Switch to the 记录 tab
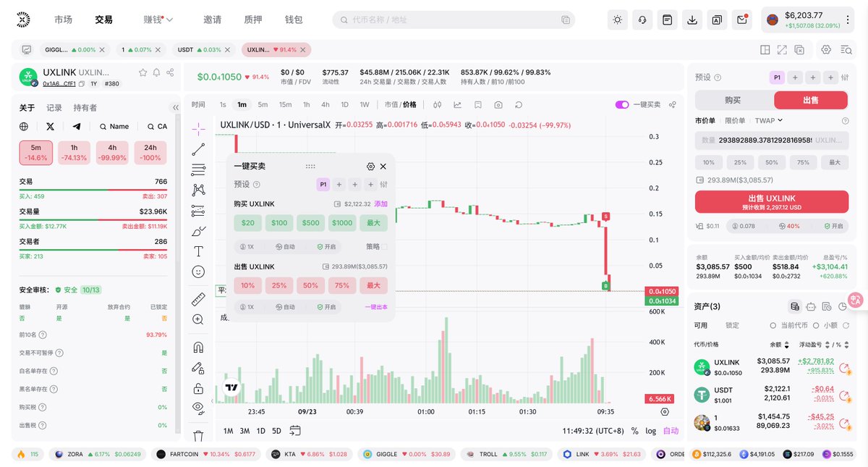The height and width of the screenshot is (467, 868). point(54,108)
